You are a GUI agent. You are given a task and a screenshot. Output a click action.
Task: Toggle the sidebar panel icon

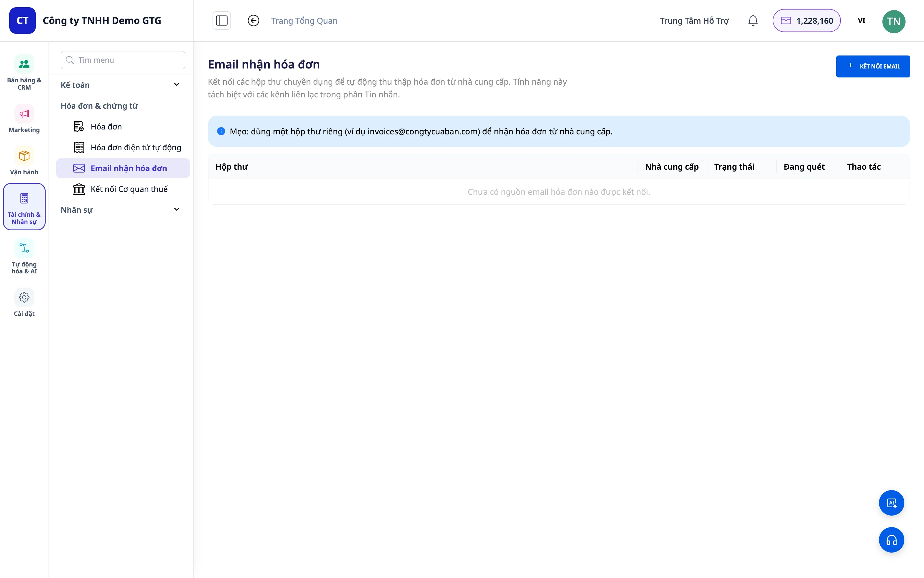pyautogui.click(x=221, y=21)
